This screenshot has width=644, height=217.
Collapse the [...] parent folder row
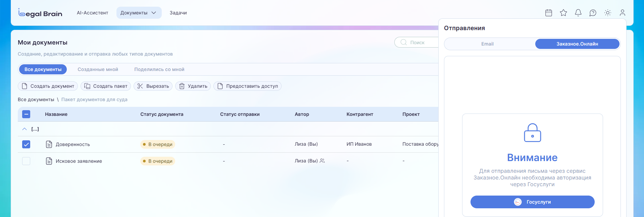(24, 129)
